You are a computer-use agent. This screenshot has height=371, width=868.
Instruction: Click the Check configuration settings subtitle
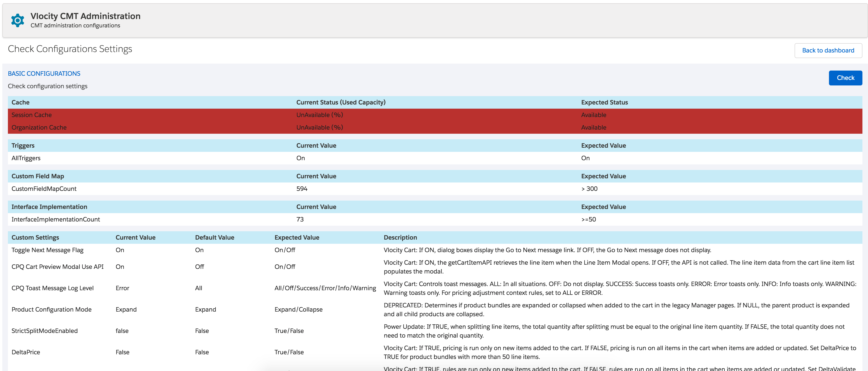(x=47, y=86)
